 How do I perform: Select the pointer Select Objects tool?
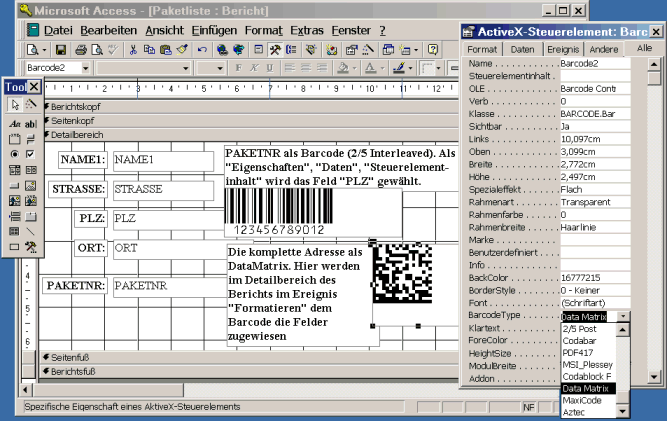pos(15,104)
